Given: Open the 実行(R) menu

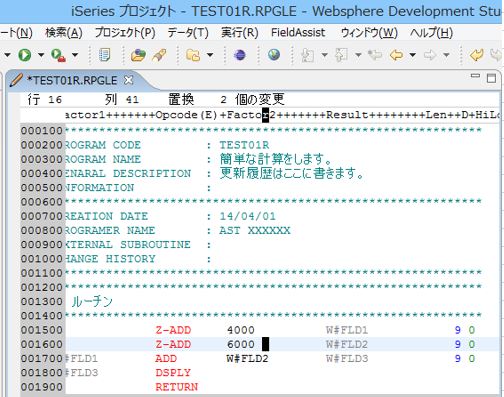Looking at the screenshot, I should point(240,33).
